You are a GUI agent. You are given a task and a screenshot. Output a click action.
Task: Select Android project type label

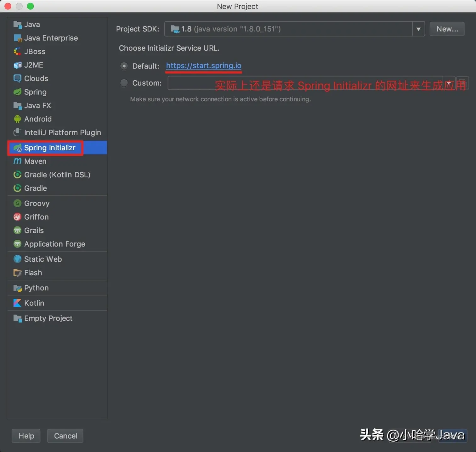tap(38, 119)
